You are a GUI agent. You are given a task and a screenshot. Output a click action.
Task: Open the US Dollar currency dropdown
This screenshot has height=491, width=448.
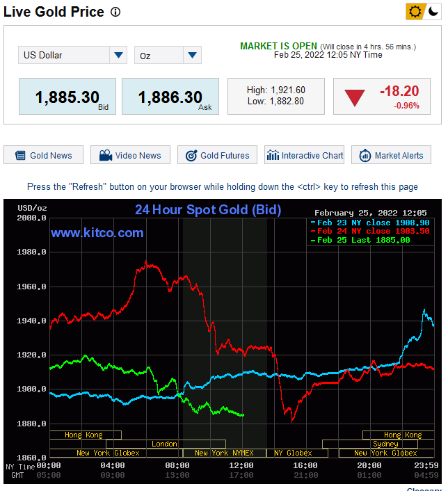pyautogui.click(x=72, y=55)
